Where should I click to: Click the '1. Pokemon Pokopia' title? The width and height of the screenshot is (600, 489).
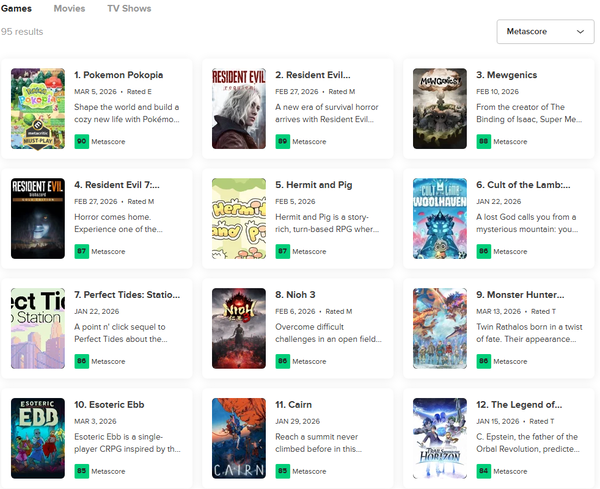(x=119, y=75)
